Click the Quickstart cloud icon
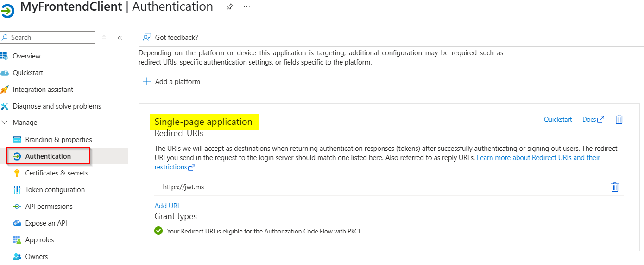This screenshot has height=265, width=644. (x=5, y=73)
